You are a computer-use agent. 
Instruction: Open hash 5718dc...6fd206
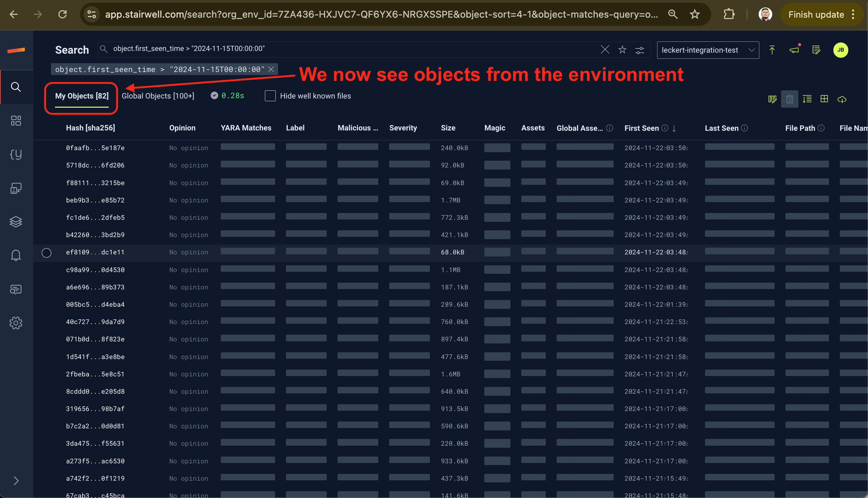pyautogui.click(x=95, y=165)
